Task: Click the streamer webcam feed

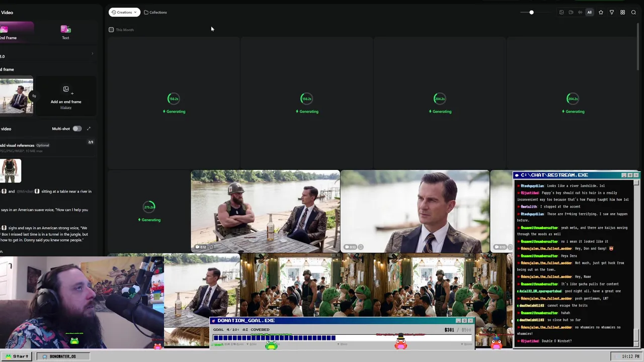Action: [82, 303]
